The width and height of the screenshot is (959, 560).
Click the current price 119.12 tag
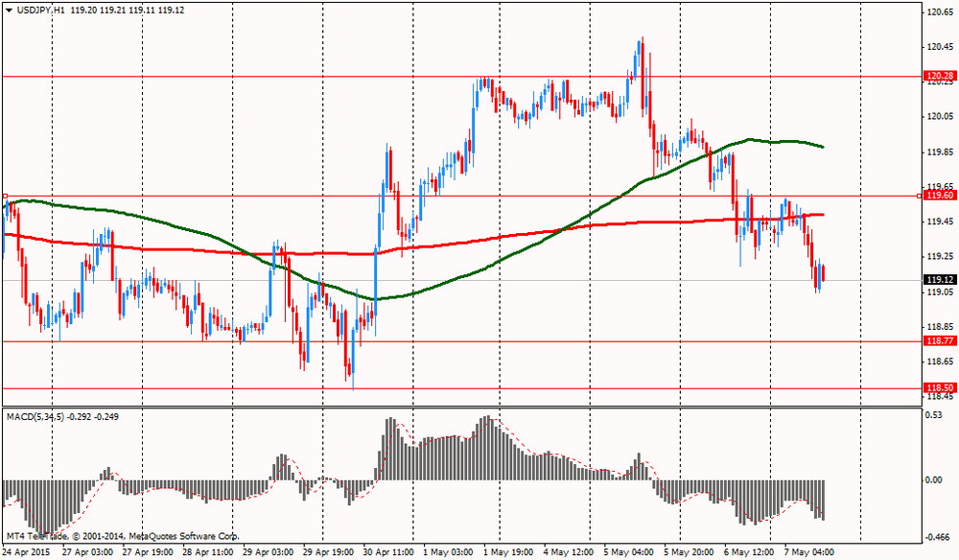[x=938, y=280]
